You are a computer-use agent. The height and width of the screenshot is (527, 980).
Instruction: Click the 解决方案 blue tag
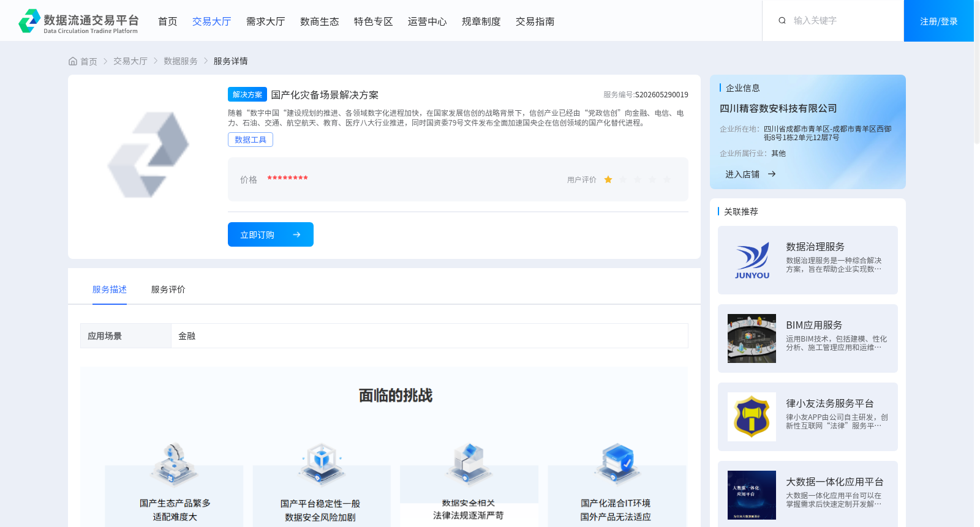(x=247, y=94)
